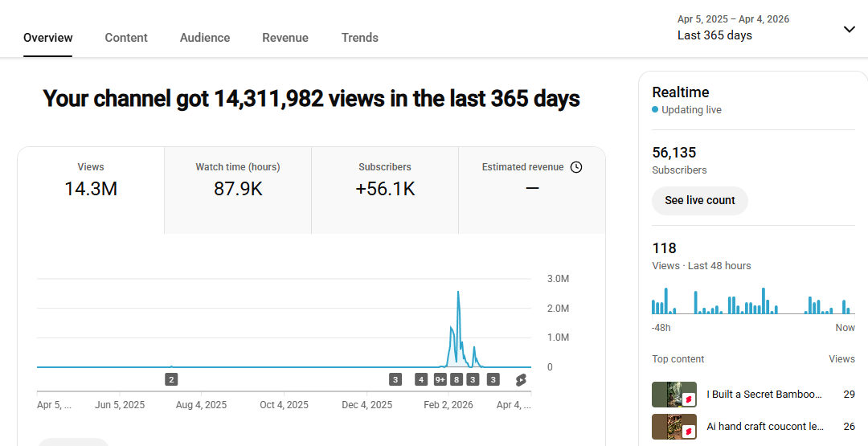The width and height of the screenshot is (868, 446).
Task: Open the Audience tab
Action: tap(205, 38)
